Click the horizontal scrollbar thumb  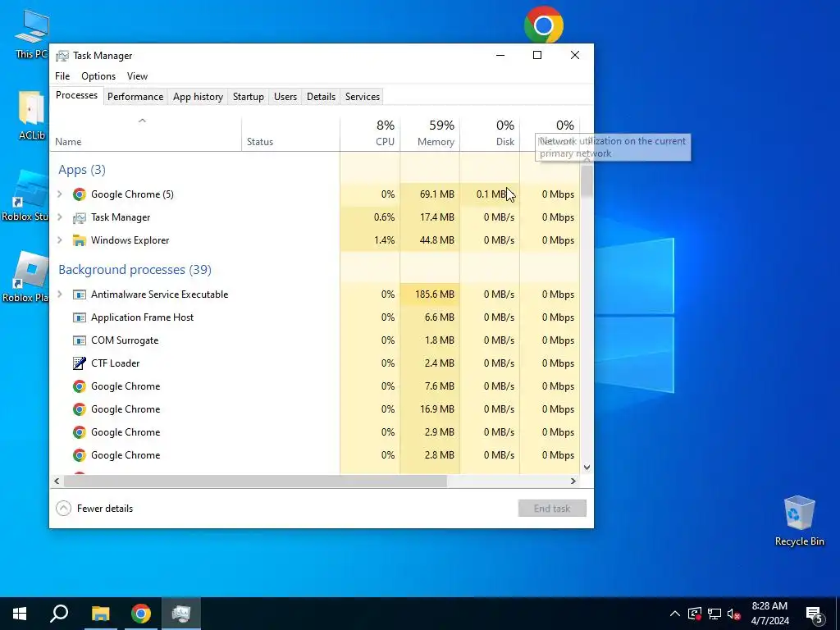pyautogui.click(x=255, y=481)
